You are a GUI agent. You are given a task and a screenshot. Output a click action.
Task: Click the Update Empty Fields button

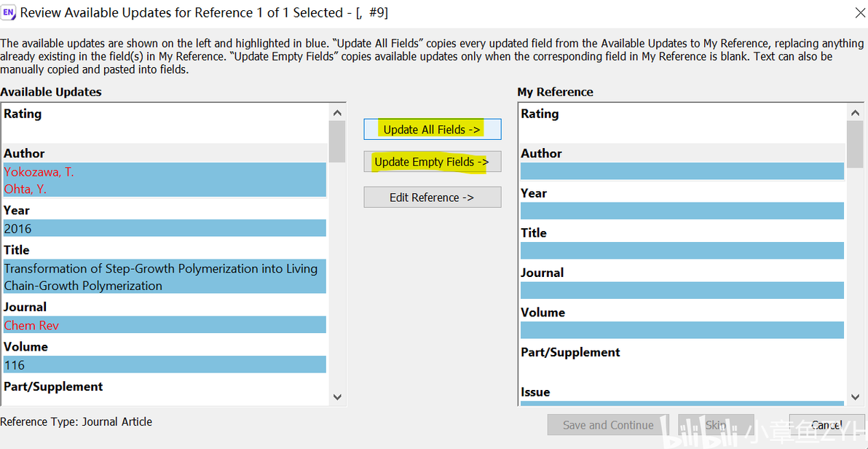tap(433, 162)
